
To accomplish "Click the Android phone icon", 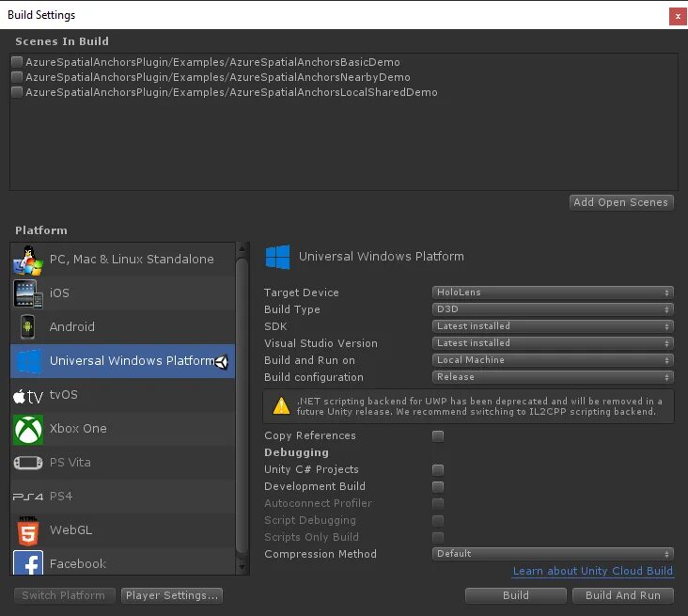I will coord(27,326).
